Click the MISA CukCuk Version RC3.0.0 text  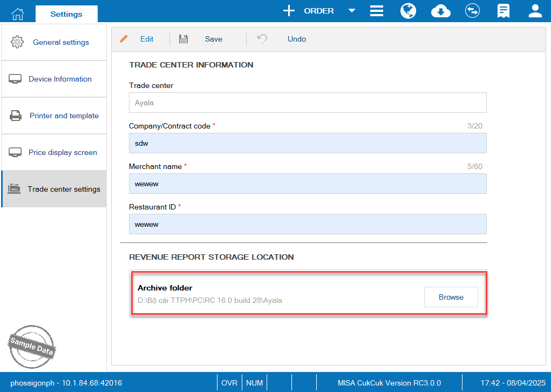389,383
